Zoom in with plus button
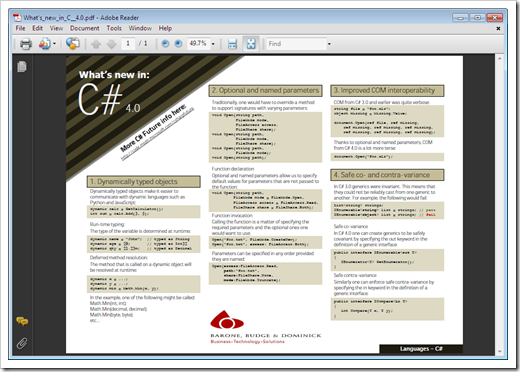Image resolution: width=520 pixels, height=372 pixels. click(178, 44)
